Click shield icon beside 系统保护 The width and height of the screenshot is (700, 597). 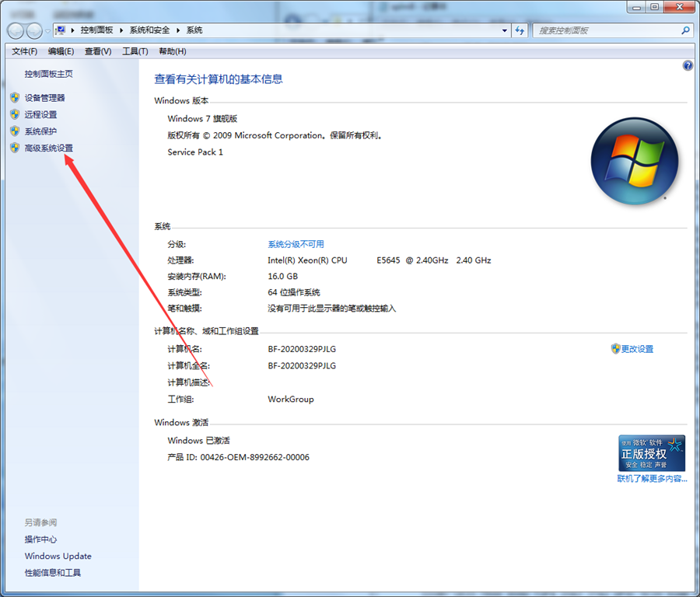[15, 131]
